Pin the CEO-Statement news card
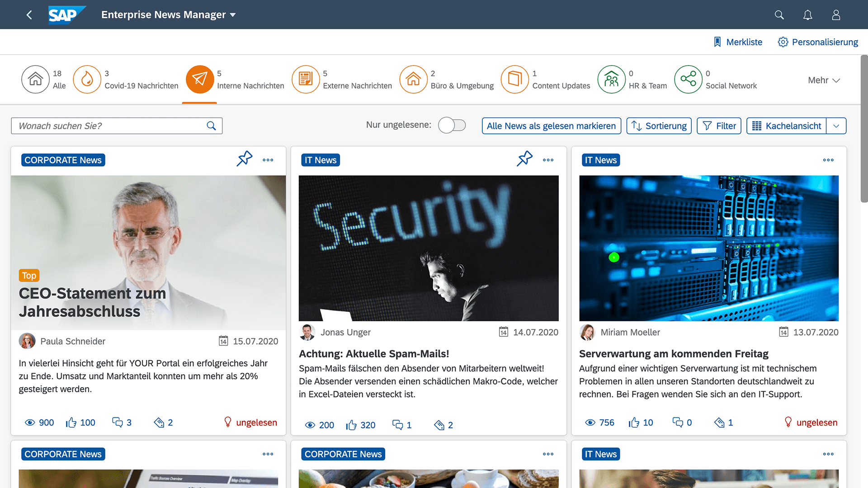Image resolution: width=868 pixels, height=488 pixels. click(x=245, y=159)
